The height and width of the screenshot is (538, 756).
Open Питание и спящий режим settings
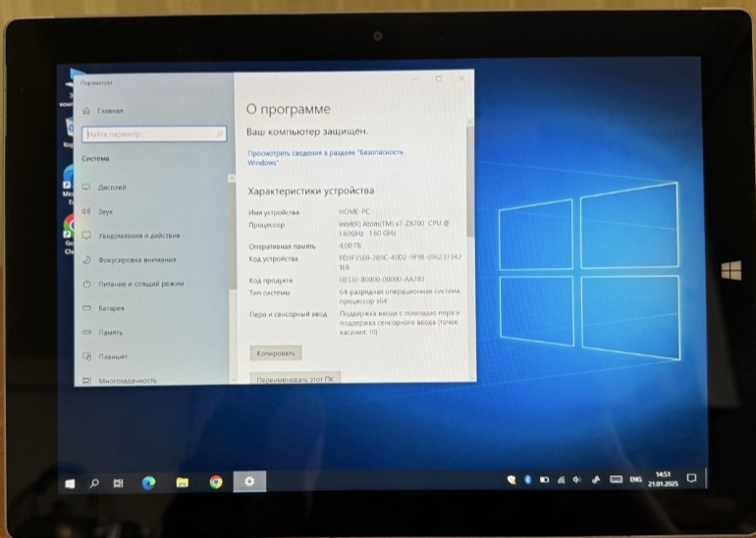pyautogui.click(x=134, y=284)
